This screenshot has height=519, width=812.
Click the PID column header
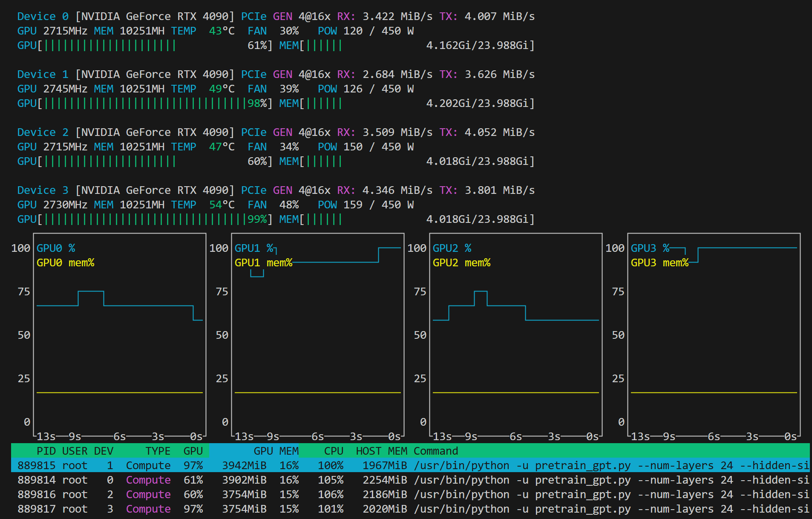click(46, 451)
